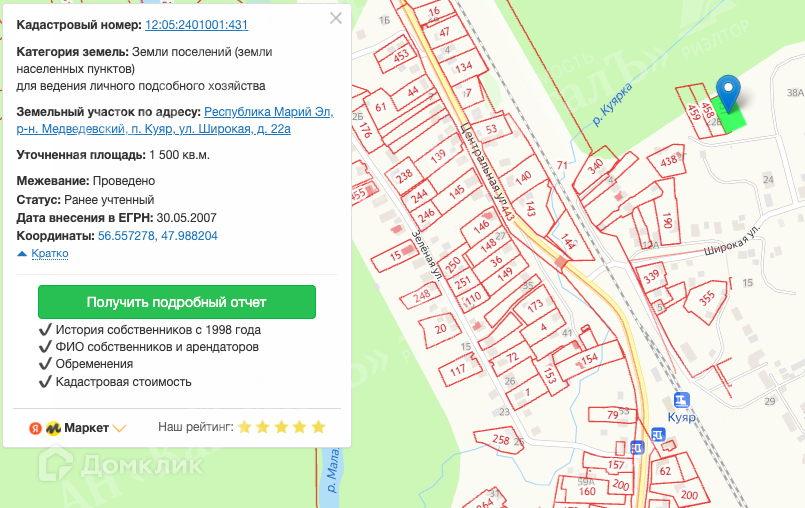
Task: Open the Республика Марий Эл address link
Action: tap(175, 120)
